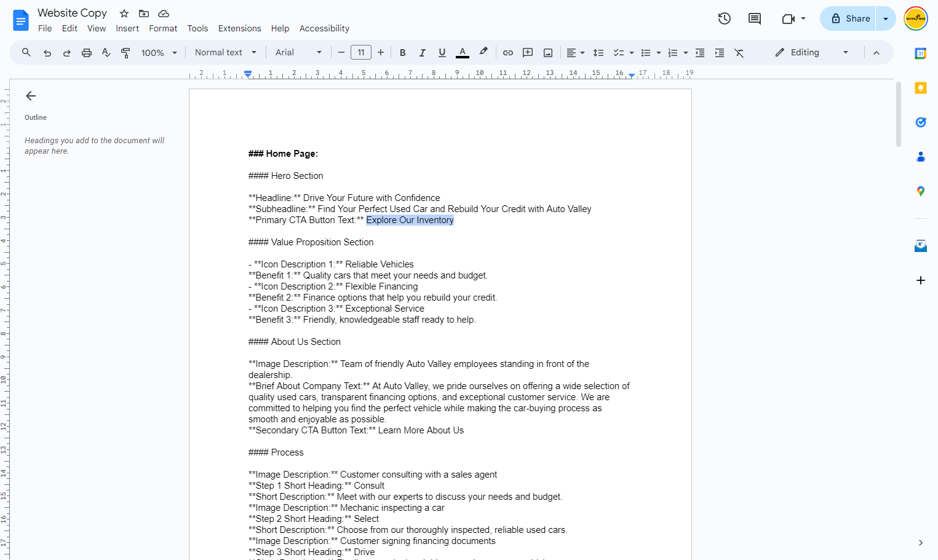Open Normal text style dropdown
938x560 pixels.
point(226,53)
